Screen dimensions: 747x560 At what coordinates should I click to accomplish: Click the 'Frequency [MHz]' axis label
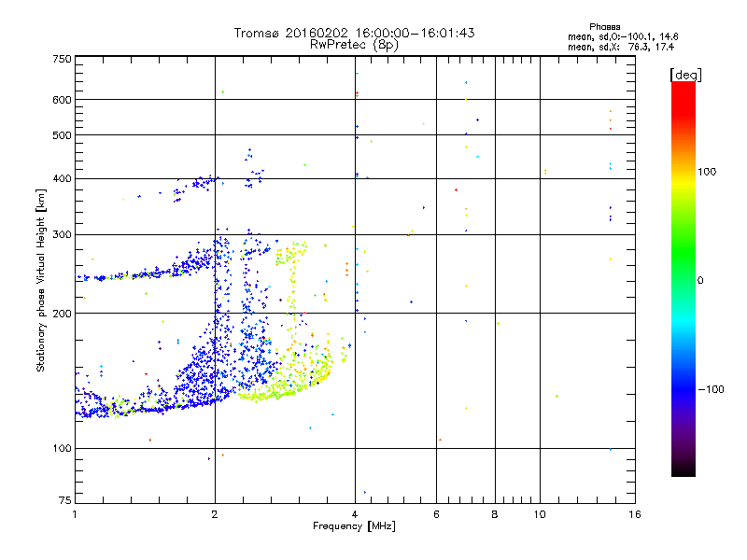[354, 526]
